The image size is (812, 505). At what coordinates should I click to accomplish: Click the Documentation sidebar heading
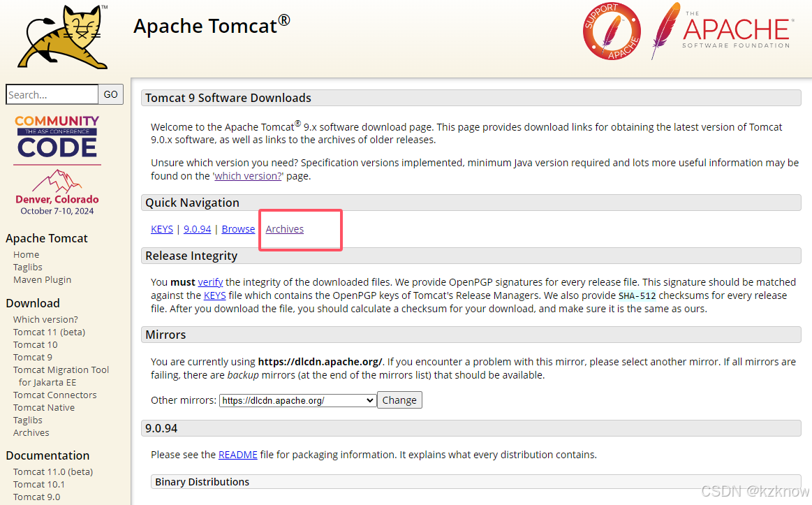47,455
